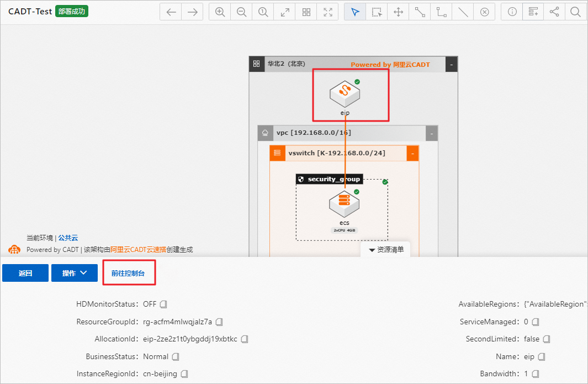Screen dimensions: 588x384
Task: Select the pointer selection tool
Action: tap(355, 12)
